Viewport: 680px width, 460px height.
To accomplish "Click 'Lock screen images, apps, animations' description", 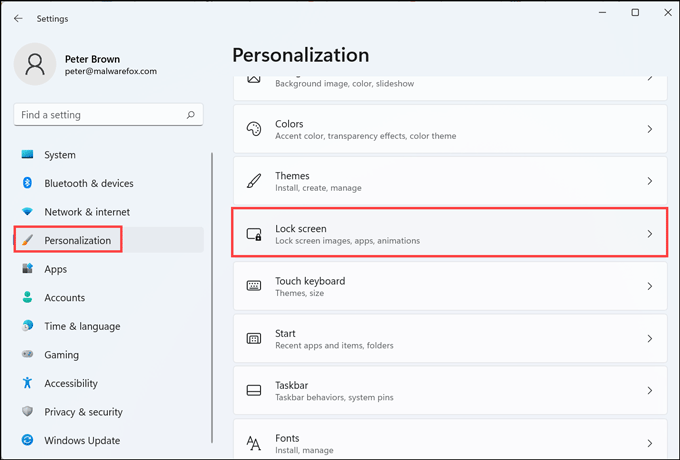I will (x=347, y=241).
